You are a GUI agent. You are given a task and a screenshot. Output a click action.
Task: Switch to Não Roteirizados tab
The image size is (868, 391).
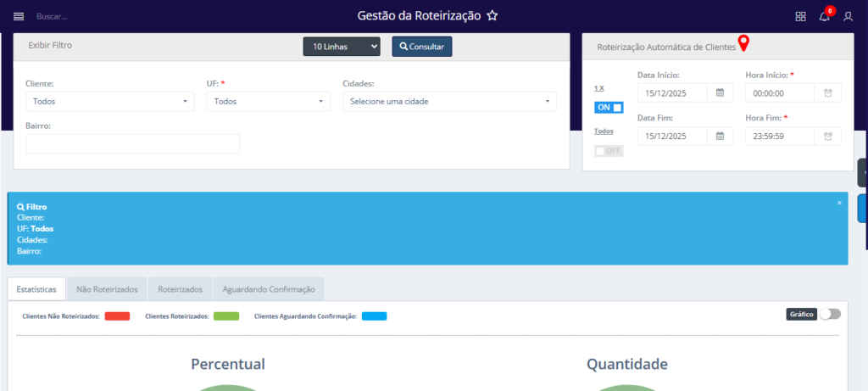tap(107, 289)
